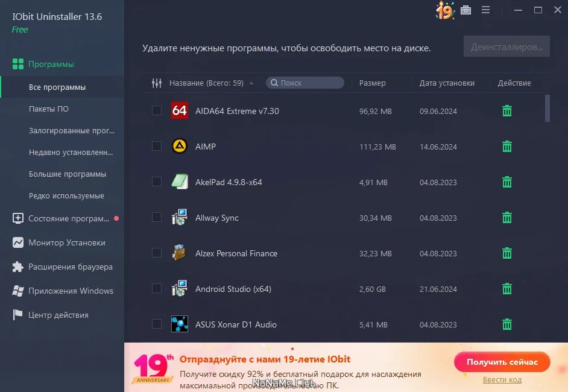Click the trash icon for AIDA64 Extreme
The width and height of the screenshot is (568, 392).
tap(506, 111)
